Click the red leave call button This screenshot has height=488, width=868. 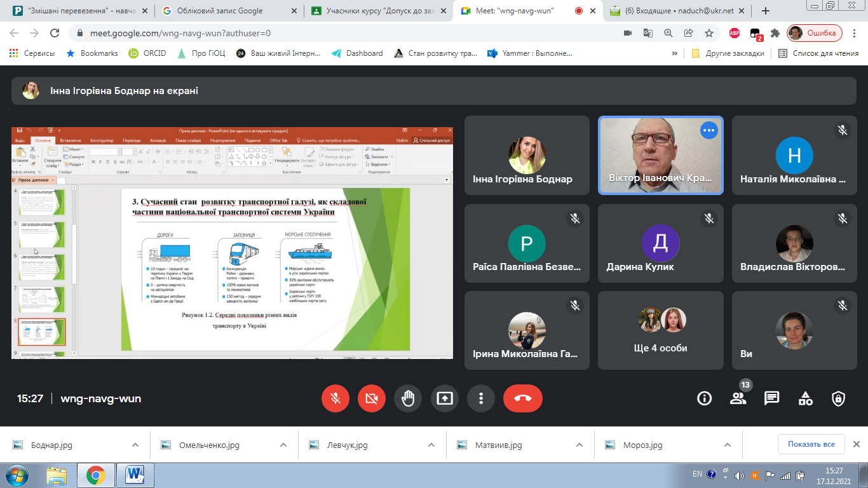point(522,398)
